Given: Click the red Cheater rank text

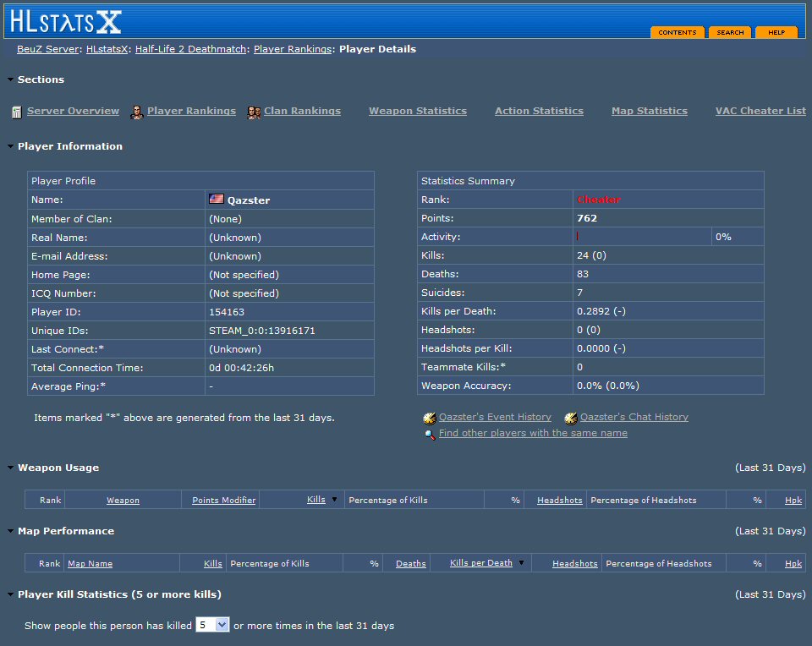Looking at the screenshot, I should click(599, 200).
